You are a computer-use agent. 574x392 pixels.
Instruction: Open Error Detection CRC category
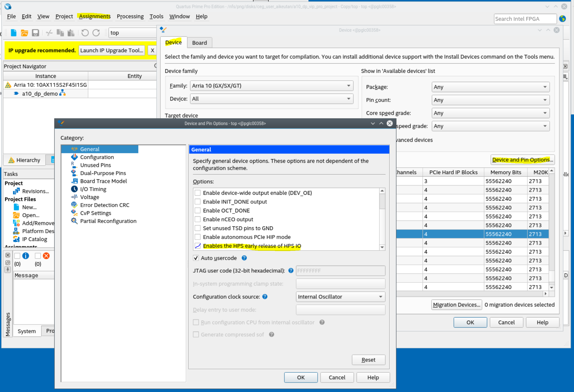[x=105, y=205]
